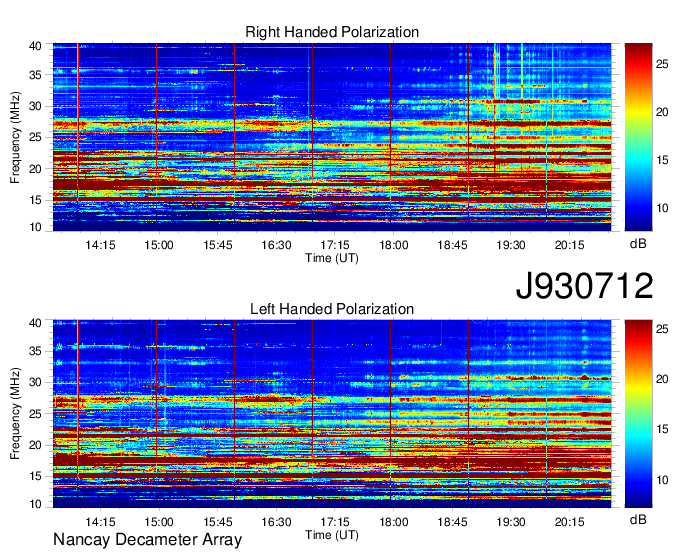
Task: Click the 10 dB value on Right Handed colorbar
Action: (x=662, y=209)
